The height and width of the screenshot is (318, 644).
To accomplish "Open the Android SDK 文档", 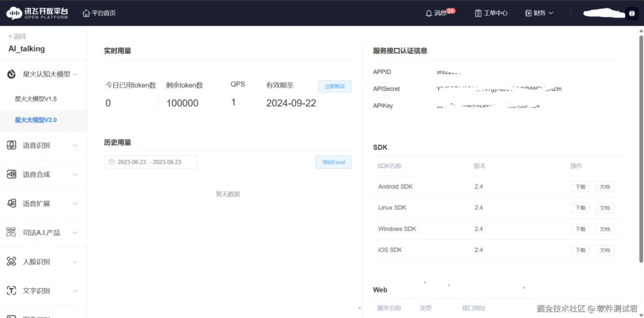I will (x=605, y=187).
